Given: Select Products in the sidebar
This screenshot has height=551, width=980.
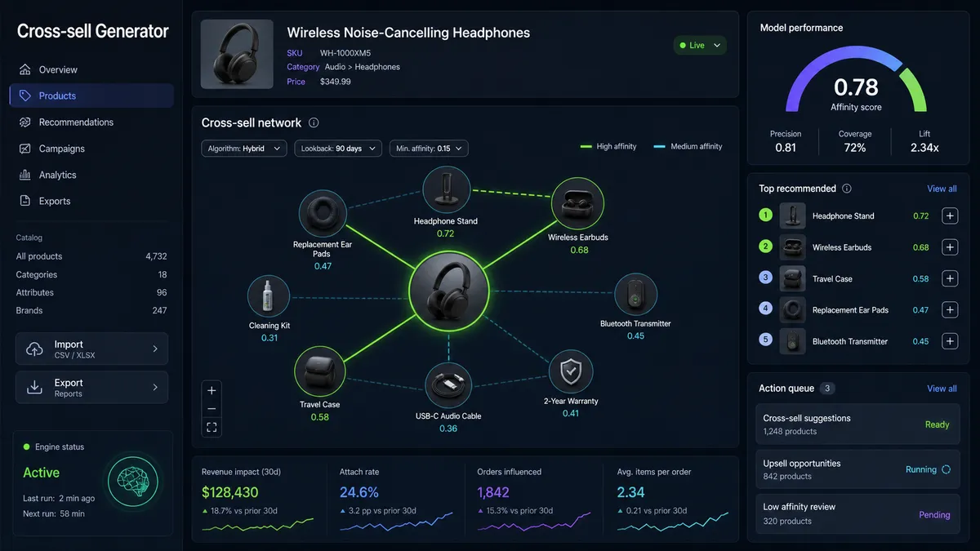Looking at the screenshot, I should [91, 96].
